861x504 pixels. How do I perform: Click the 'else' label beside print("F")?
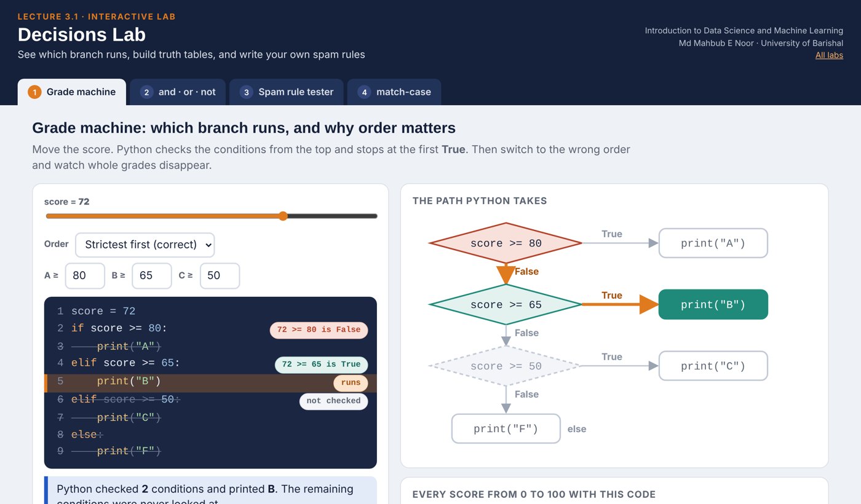(577, 429)
